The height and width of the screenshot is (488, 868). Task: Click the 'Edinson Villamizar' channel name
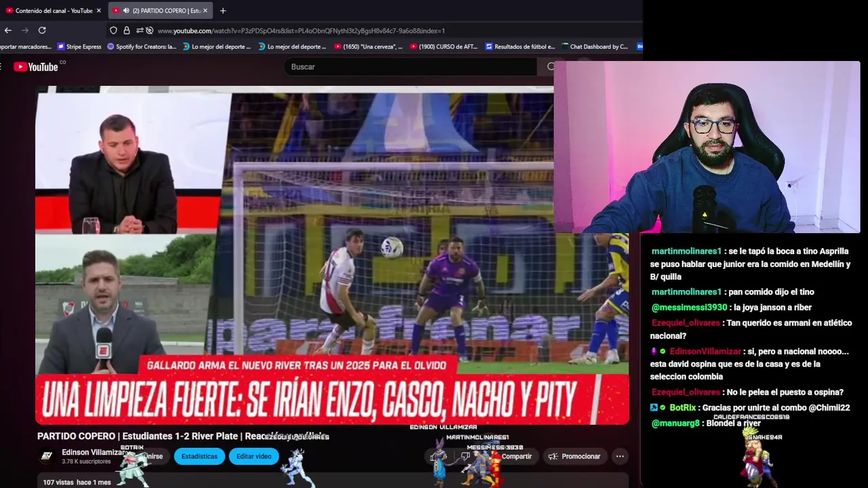click(x=94, y=452)
